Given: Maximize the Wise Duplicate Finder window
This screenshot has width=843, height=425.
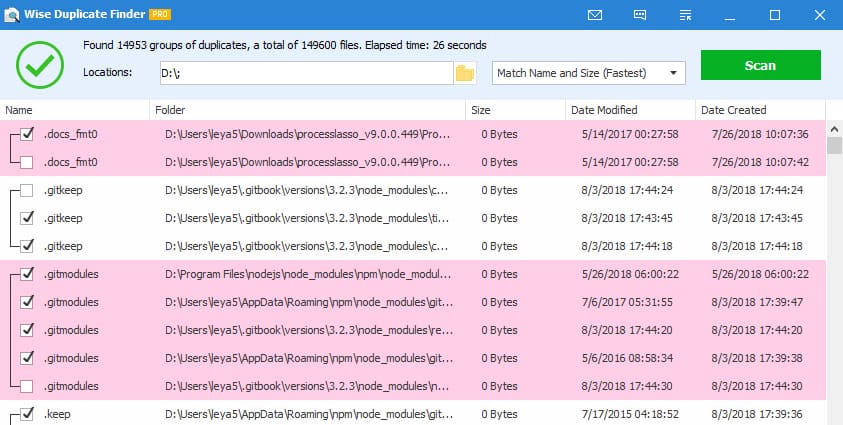Looking at the screenshot, I should 775,15.
